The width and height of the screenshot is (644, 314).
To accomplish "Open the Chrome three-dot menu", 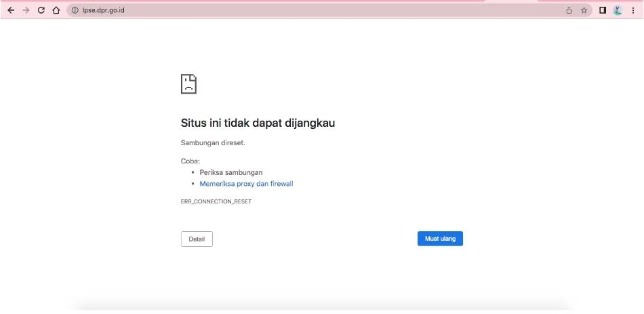I will point(633,10).
